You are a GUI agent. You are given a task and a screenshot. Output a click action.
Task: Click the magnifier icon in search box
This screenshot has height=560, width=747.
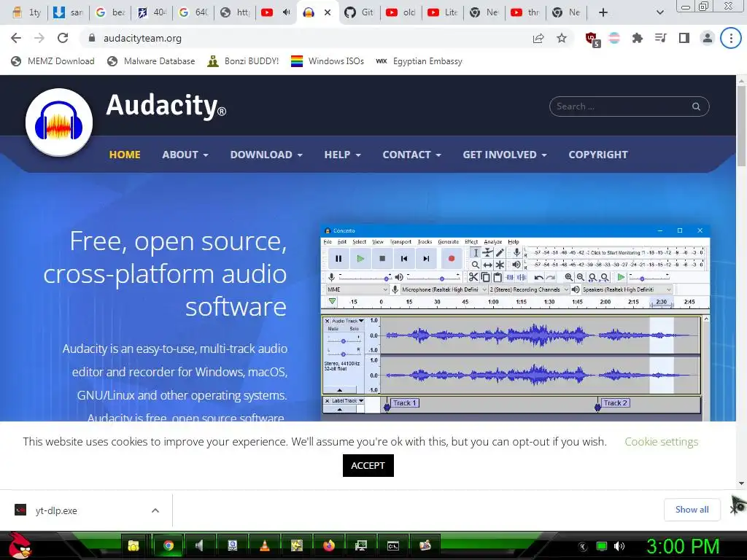click(696, 106)
